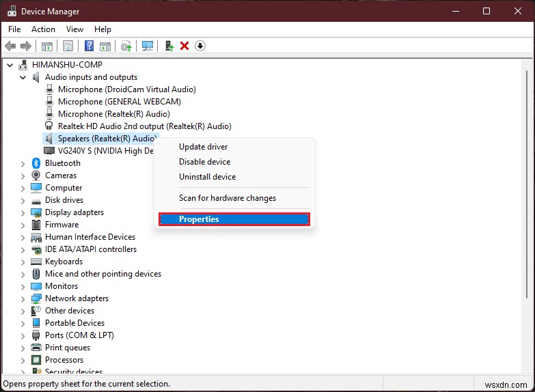Click the vertical scrollbar in device tree
The image size is (535, 392).
click(527, 184)
